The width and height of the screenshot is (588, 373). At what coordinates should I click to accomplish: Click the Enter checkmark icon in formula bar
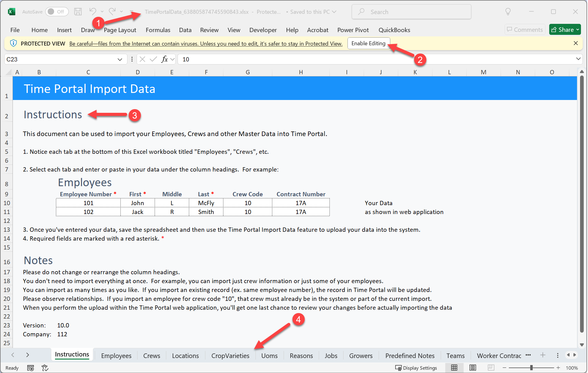point(153,59)
